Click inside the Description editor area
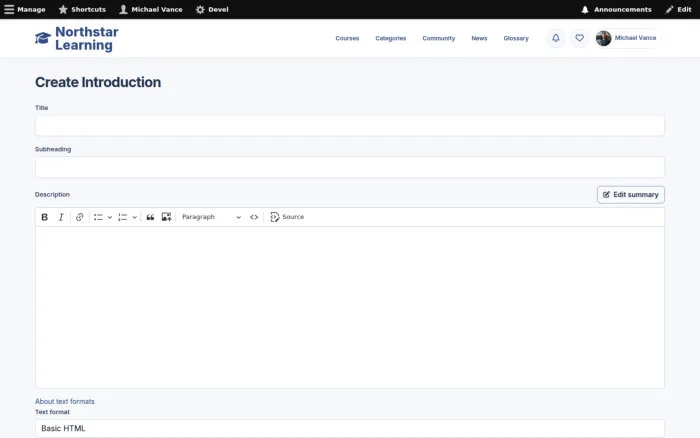This screenshot has height=438, width=700. (350, 307)
